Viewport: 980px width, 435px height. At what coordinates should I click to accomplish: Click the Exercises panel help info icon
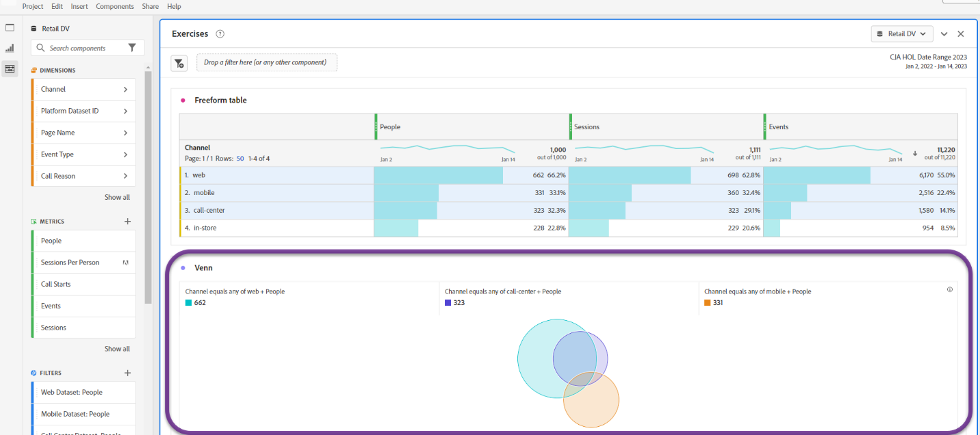coord(220,34)
